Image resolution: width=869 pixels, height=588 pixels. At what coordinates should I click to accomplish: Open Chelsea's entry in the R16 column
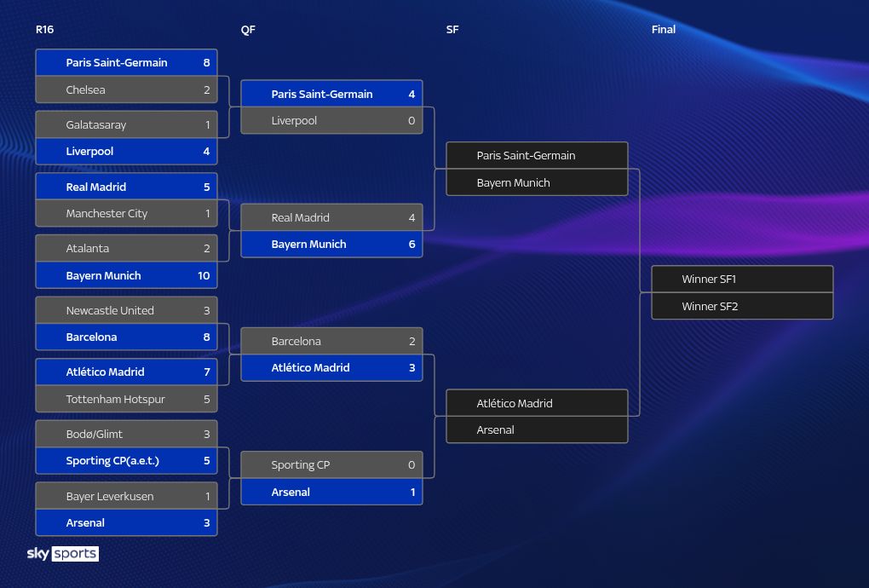126,89
